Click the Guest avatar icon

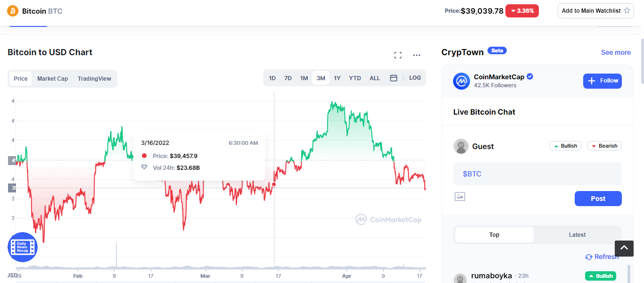point(461,146)
